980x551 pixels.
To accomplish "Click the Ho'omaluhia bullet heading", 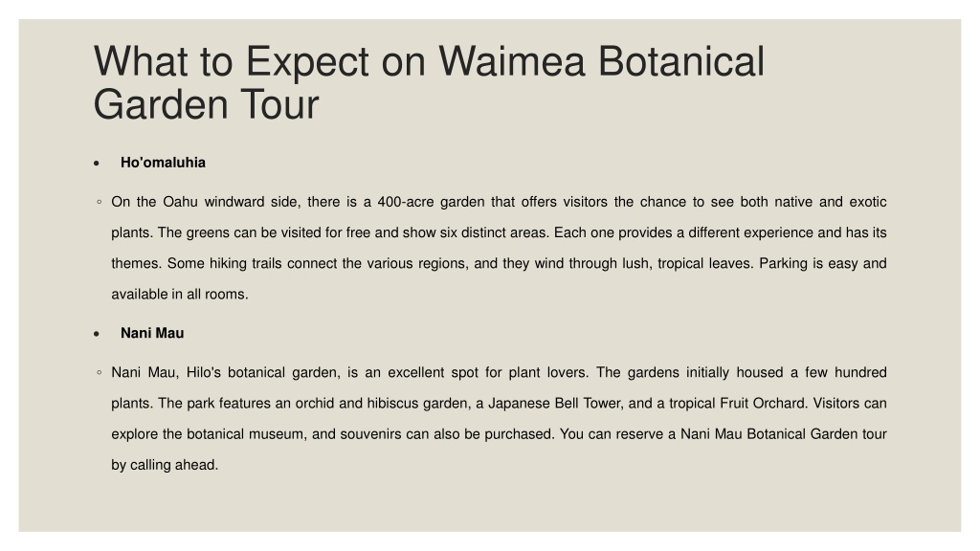I will pyautogui.click(x=163, y=163).
